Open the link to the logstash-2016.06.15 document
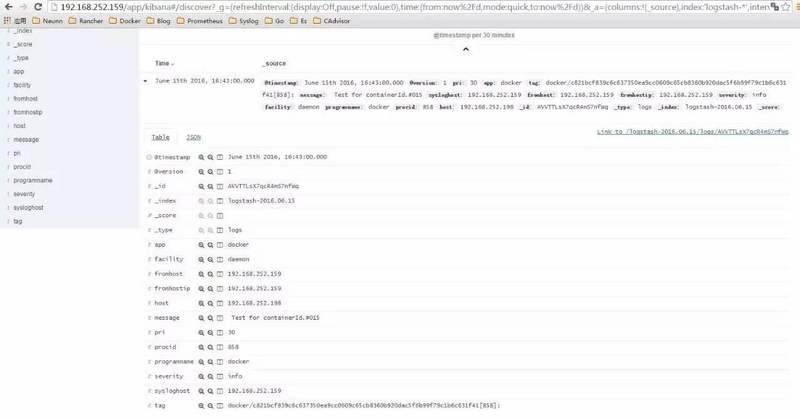 (692, 132)
